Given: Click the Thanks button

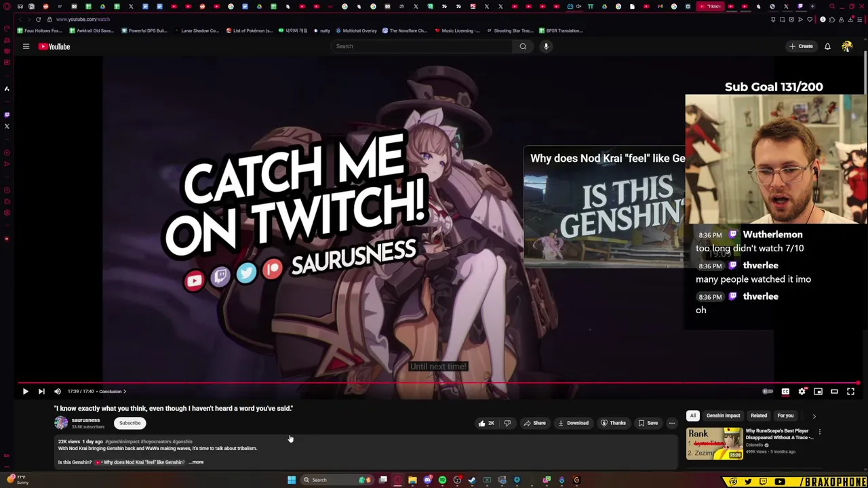Looking at the screenshot, I should (613, 423).
